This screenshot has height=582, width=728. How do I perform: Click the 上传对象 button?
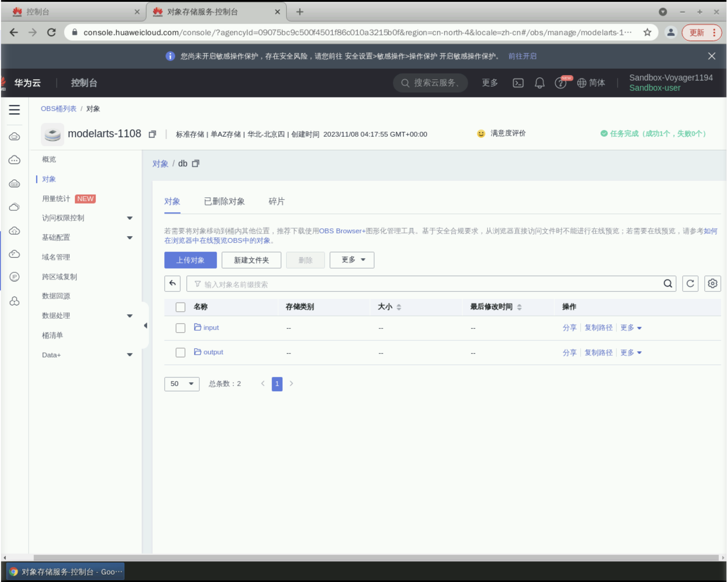[191, 260]
